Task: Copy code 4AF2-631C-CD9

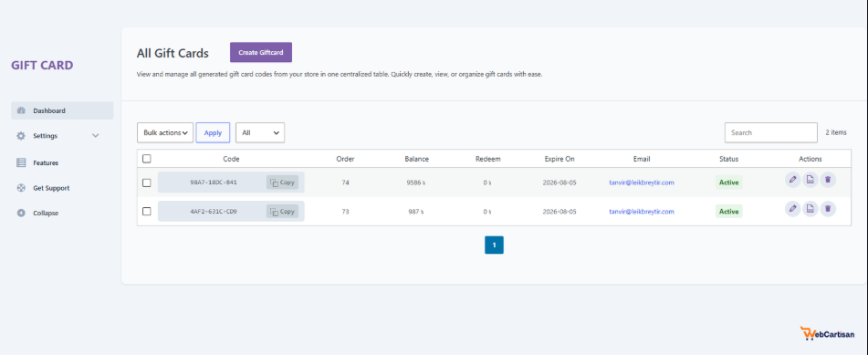Action: 282,211
